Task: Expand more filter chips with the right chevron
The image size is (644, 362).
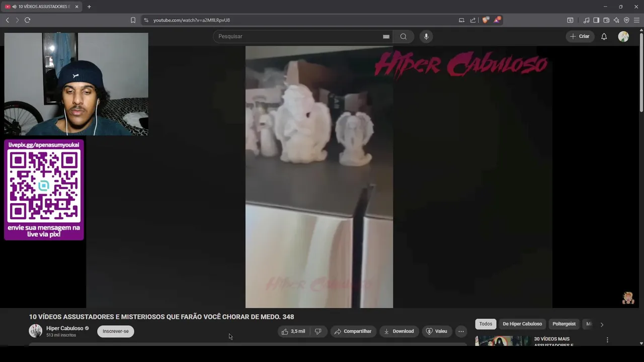Action: pyautogui.click(x=602, y=324)
